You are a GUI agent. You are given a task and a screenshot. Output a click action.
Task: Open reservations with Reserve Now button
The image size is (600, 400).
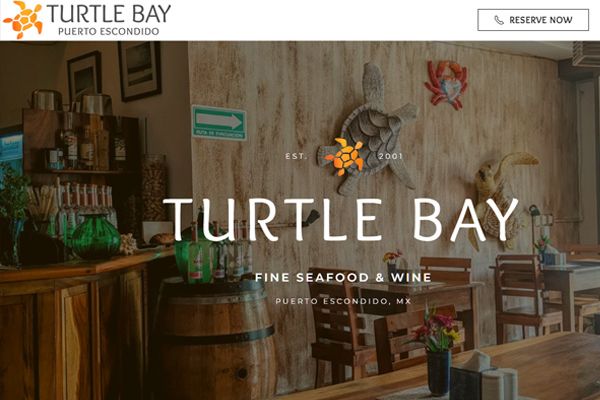[533, 20]
